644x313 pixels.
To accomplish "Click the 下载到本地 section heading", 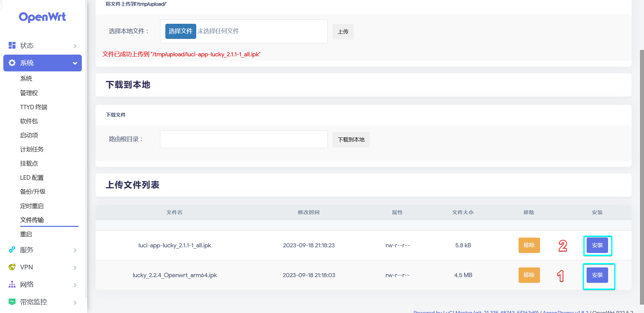I will (x=128, y=85).
